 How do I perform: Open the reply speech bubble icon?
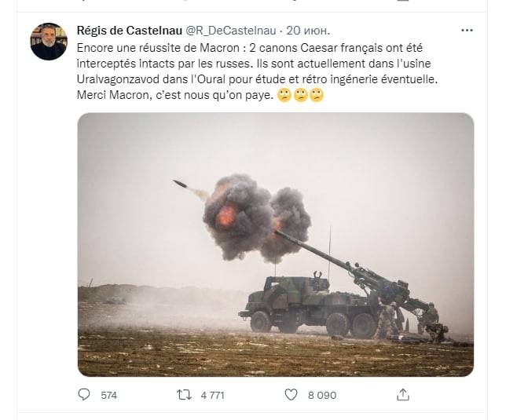(x=84, y=395)
